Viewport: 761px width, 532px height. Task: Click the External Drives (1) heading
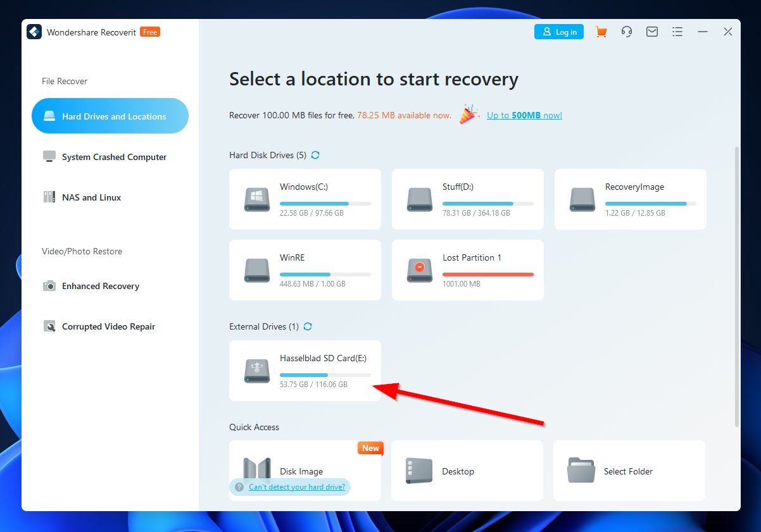click(x=264, y=326)
